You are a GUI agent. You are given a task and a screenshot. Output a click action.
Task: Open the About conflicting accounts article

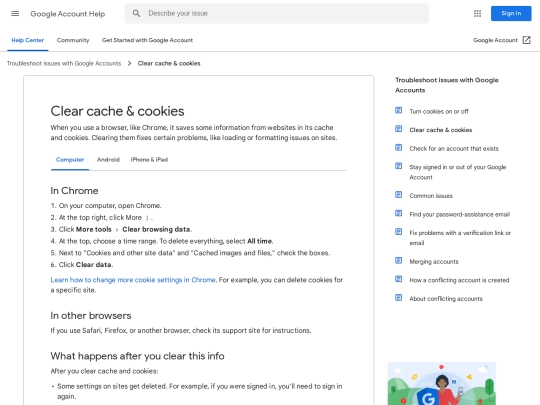tap(446, 299)
